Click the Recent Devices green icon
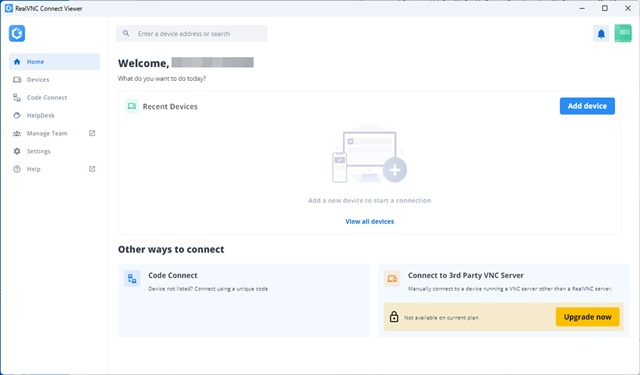The width and height of the screenshot is (640, 375). [131, 106]
